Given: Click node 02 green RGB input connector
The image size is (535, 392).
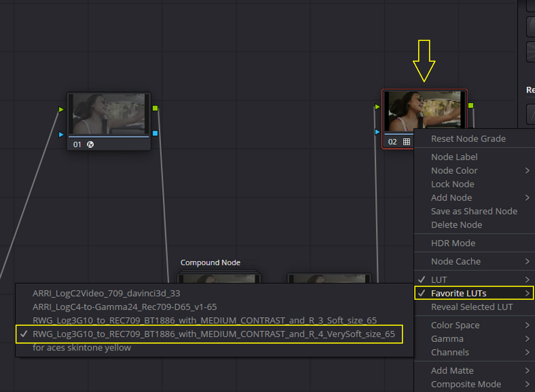Looking at the screenshot, I should (x=377, y=107).
